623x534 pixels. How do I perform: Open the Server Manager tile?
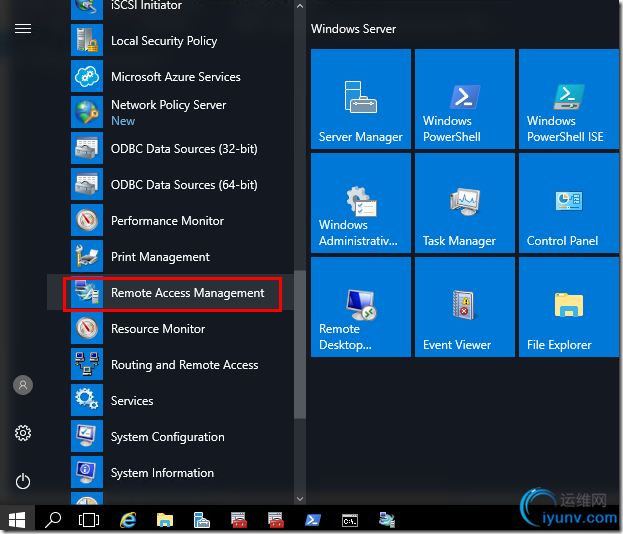pos(361,99)
